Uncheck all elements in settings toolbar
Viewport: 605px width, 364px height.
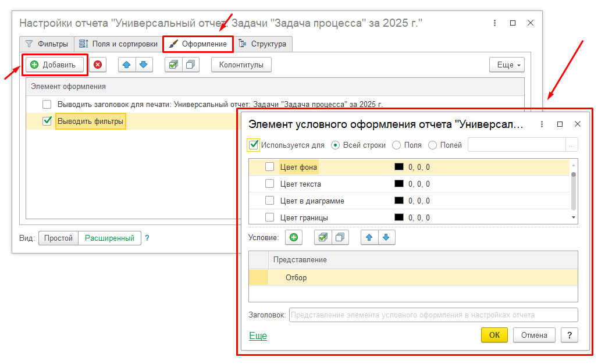pyautogui.click(x=190, y=65)
